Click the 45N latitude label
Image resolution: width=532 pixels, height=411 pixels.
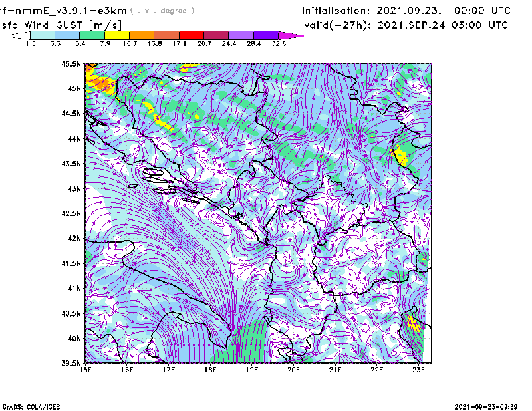(x=74, y=88)
